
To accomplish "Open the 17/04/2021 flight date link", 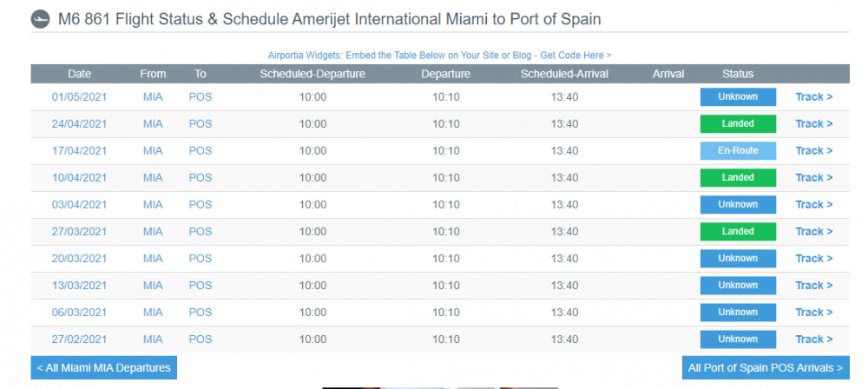I will (79, 151).
